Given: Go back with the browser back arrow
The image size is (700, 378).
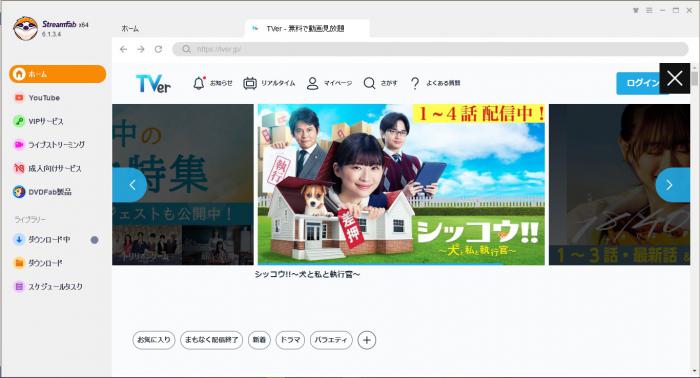Looking at the screenshot, I should [x=124, y=49].
